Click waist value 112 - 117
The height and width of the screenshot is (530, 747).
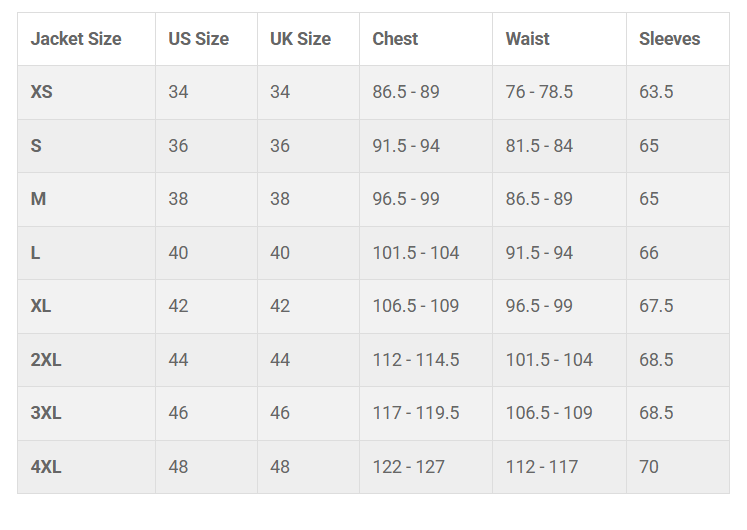click(539, 467)
